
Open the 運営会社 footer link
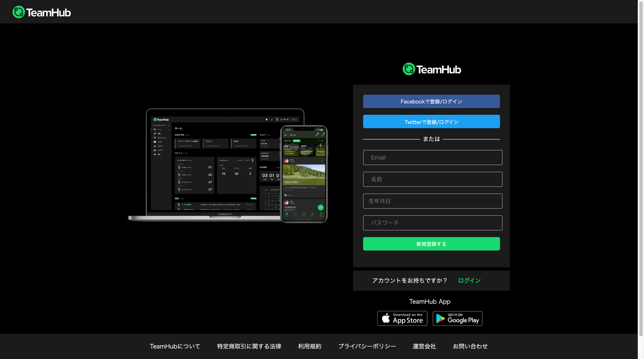coord(424,346)
